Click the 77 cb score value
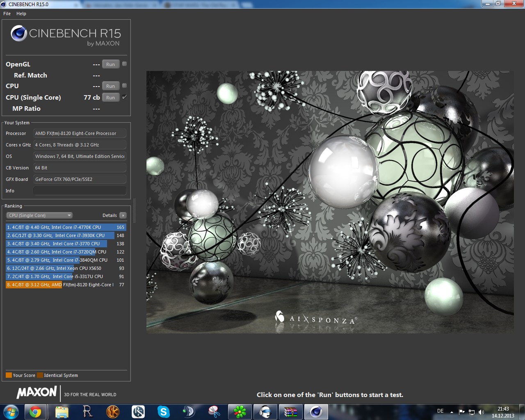The image size is (525, 420). (x=92, y=97)
